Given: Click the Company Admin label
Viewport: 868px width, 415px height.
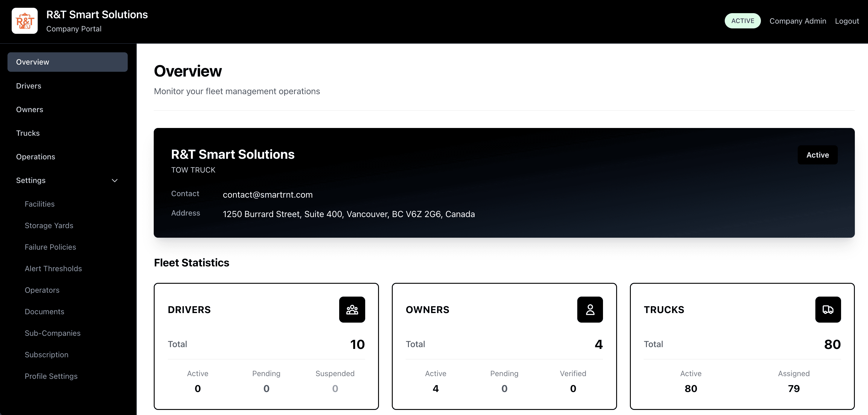Looking at the screenshot, I should point(798,21).
